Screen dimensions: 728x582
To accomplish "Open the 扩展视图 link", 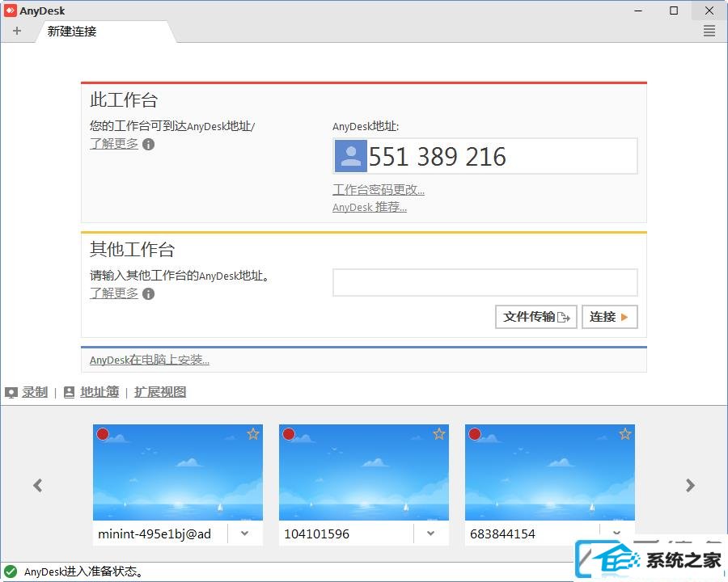I will click(x=160, y=392).
